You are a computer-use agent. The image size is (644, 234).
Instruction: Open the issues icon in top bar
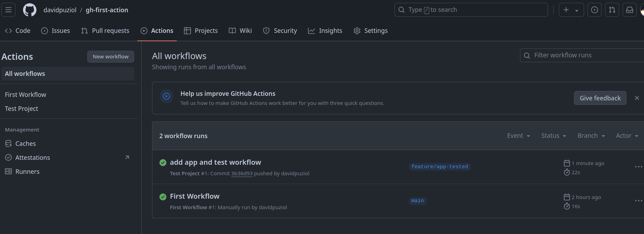594,10
